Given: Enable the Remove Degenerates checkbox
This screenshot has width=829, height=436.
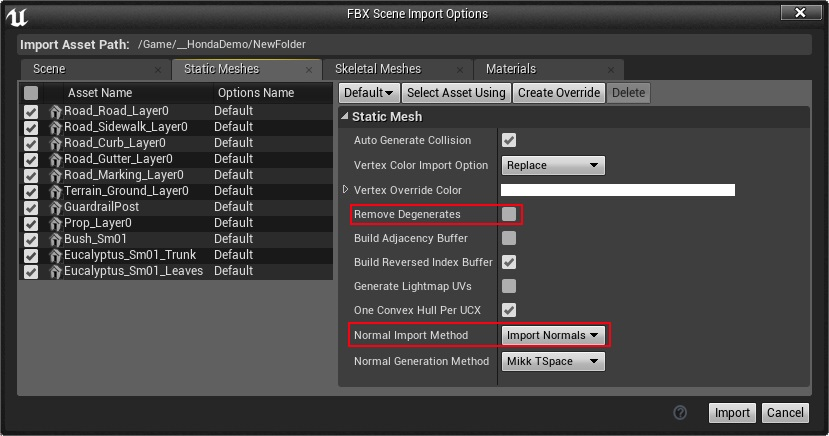Looking at the screenshot, I should pos(509,214).
